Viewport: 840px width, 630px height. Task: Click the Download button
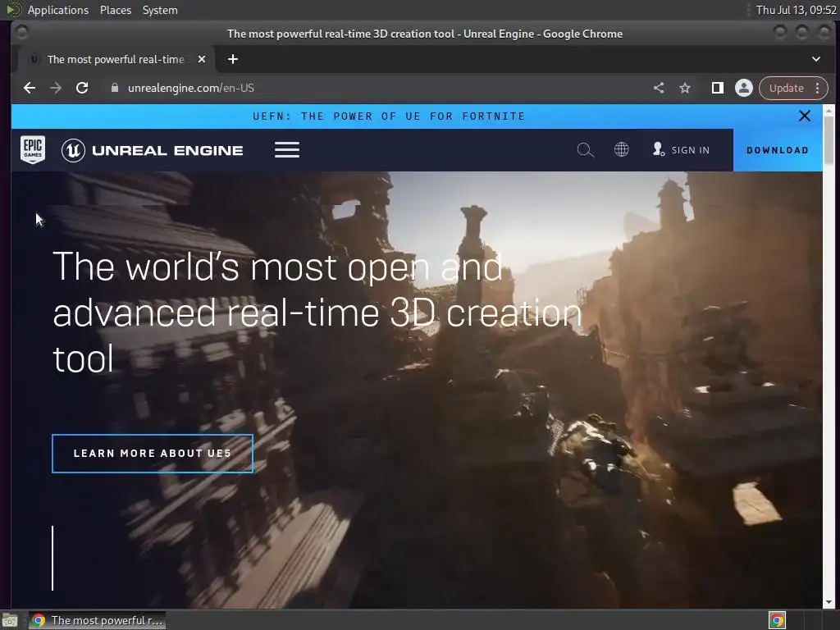[778, 150]
